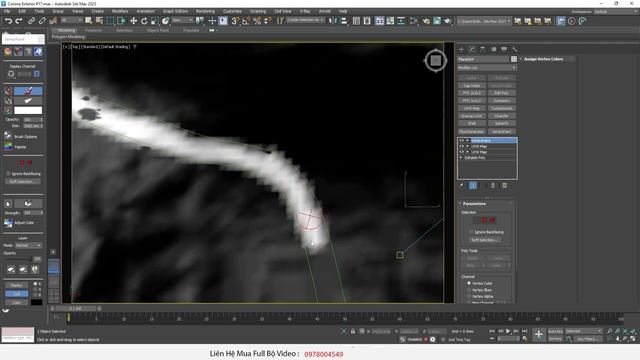Click Soft Selection button in Parameters rollout
This screenshot has height=360, width=640.
coord(484,240)
